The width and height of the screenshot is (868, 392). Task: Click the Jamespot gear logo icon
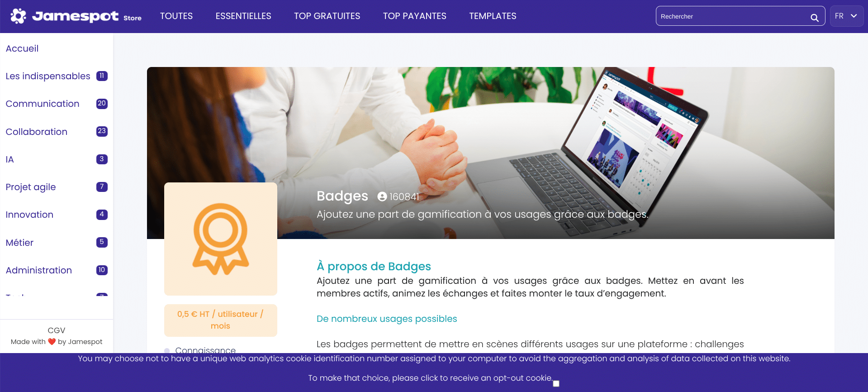[x=19, y=16]
